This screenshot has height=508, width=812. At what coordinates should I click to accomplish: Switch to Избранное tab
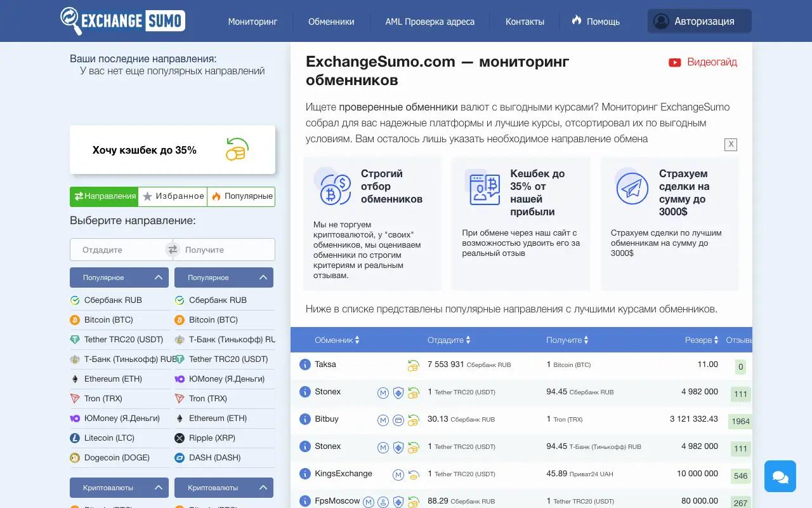[x=173, y=196]
